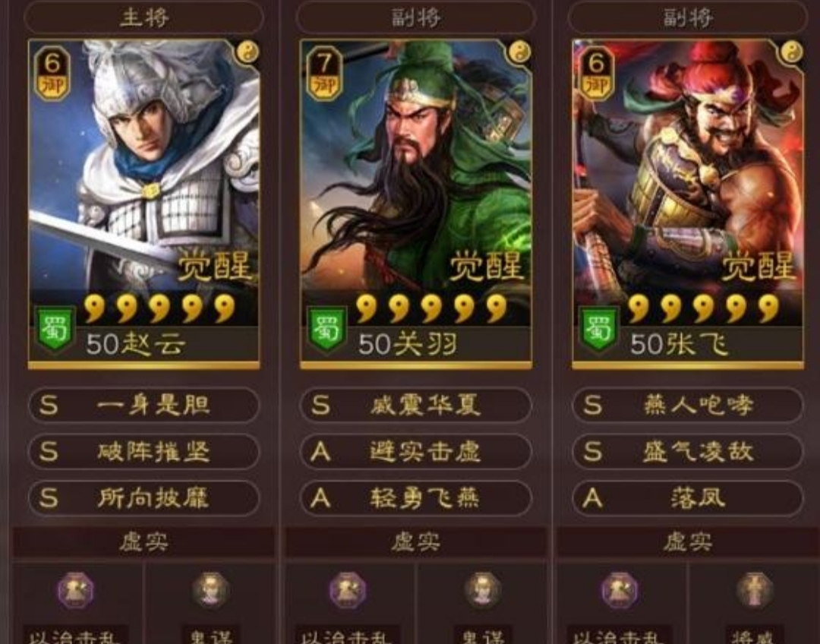The image size is (820, 644).
Task: Select the purple 以治击乱 icon under 赵云
Action: [76, 590]
